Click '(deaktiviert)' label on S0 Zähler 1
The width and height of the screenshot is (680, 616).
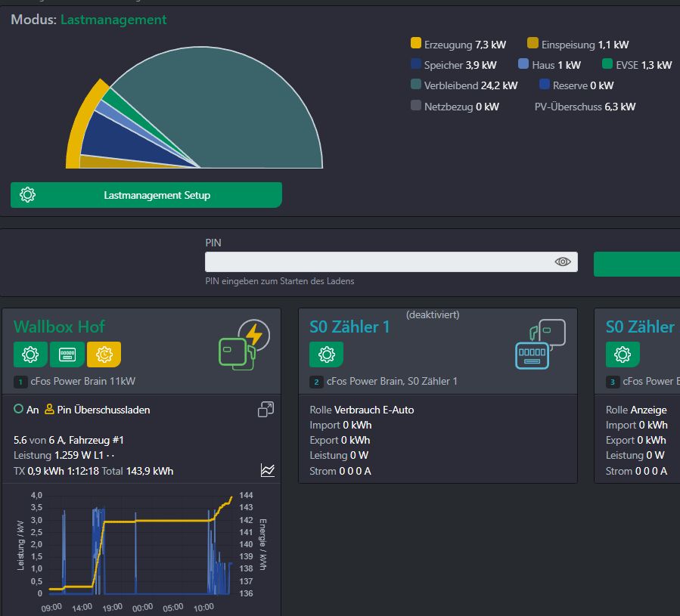pos(433,314)
